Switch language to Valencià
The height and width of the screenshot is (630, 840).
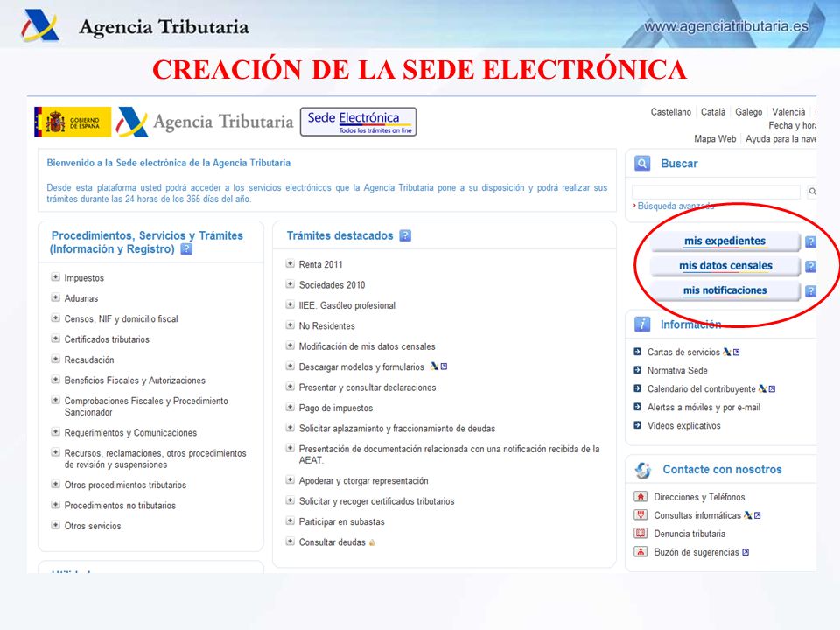click(x=788, y=112)
